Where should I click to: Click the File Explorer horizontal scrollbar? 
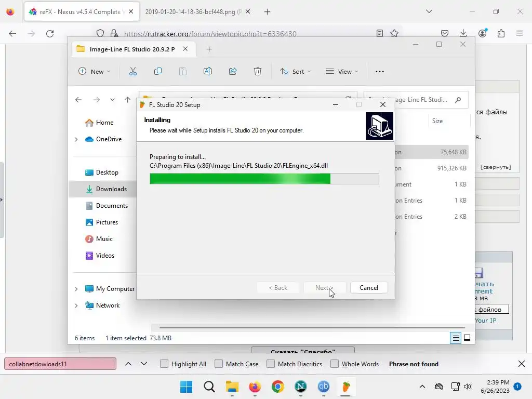(x=312, y=328)
